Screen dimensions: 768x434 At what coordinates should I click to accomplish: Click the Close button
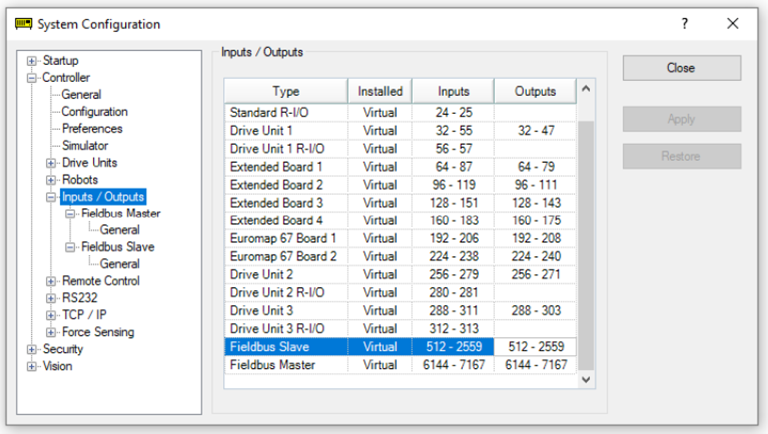(682, 68)
